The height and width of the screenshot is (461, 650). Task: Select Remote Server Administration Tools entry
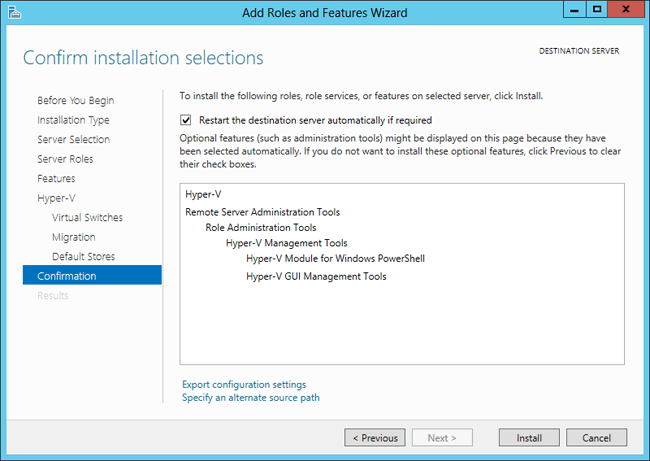pyautogui.click(x=262, y=212)
